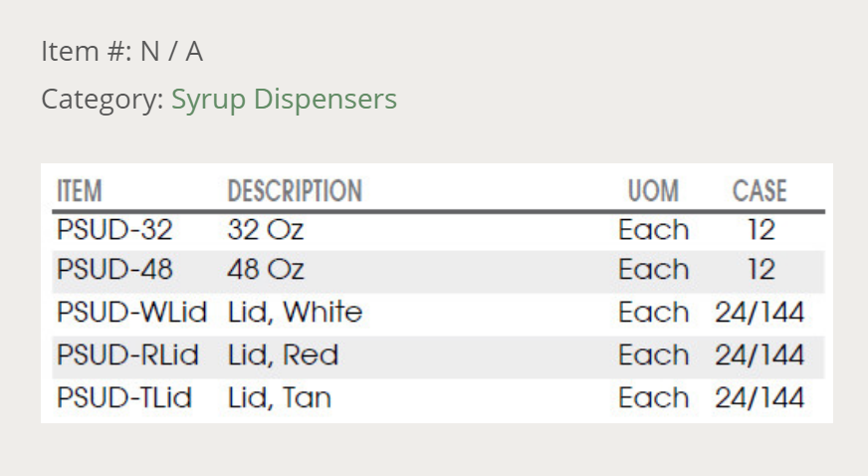
Task: Click the Each UOM in PSUD-48 row
Action: click(x=653, y=270)
